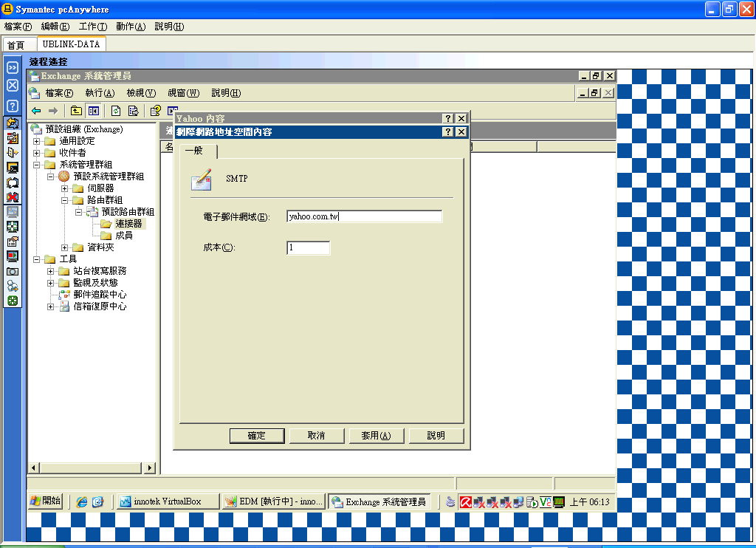Click the pcAnywhere expand sidebar arrow icon

click(13, 67)
